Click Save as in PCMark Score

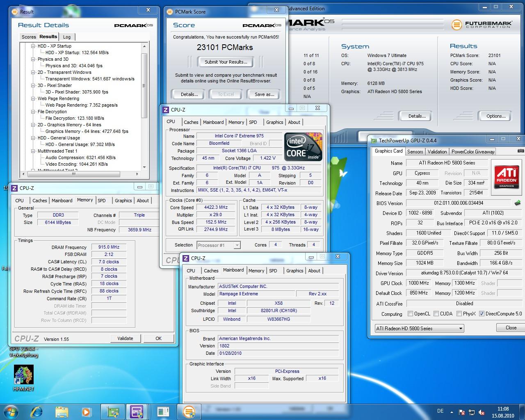coord(264,94)
